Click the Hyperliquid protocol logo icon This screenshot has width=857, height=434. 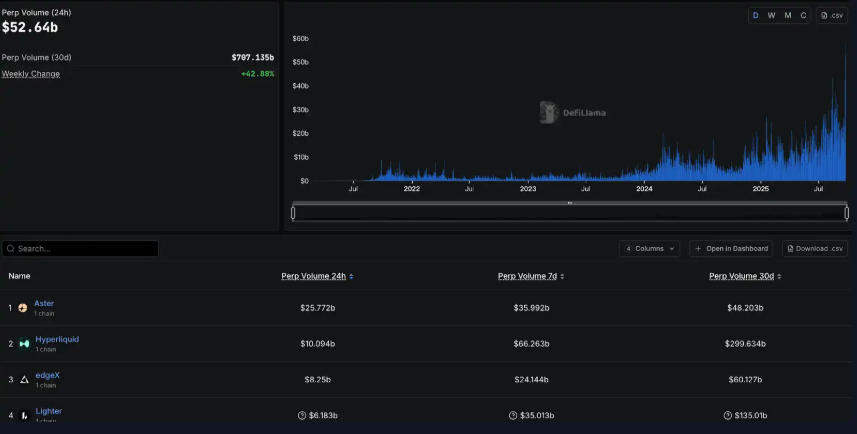[x=24, y=344]
